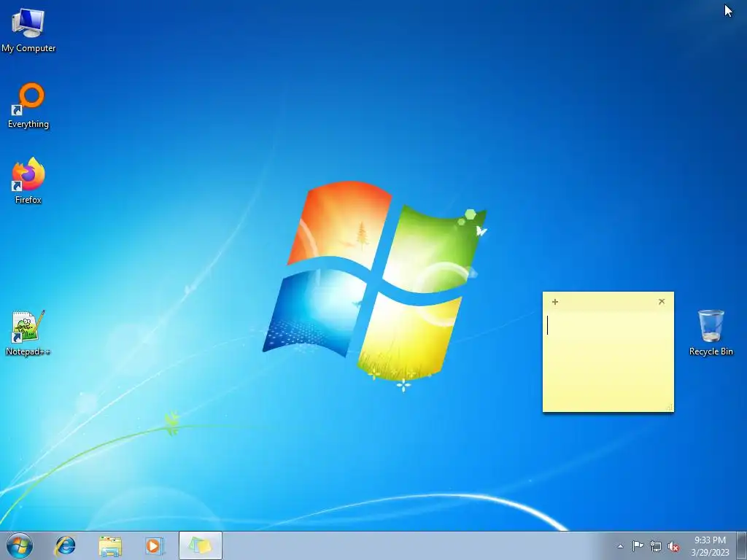Screen dimensions: 747x560
Task: Click Show Desktop strip at taskbar end
Action: coord(742,545)
